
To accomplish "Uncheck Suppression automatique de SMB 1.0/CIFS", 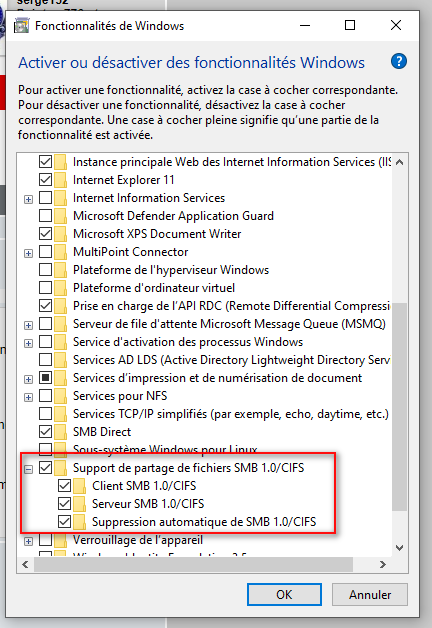I will coord(64,522).
